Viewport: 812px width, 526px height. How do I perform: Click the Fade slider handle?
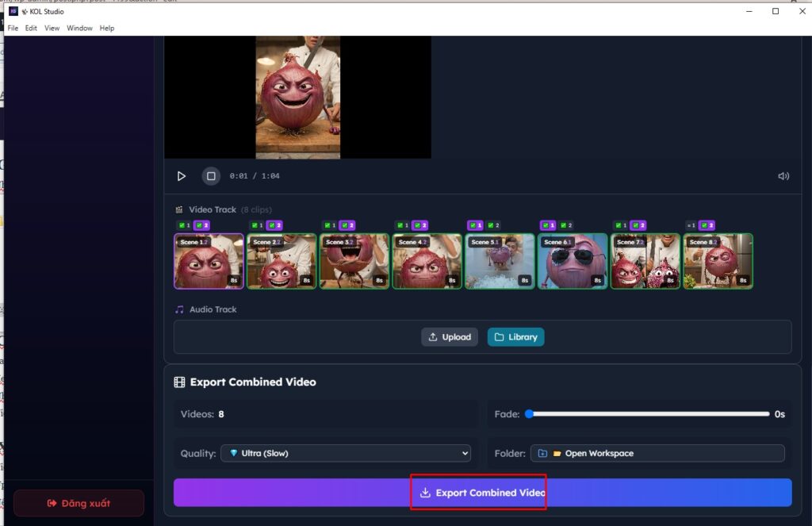(x=529, y=414)
